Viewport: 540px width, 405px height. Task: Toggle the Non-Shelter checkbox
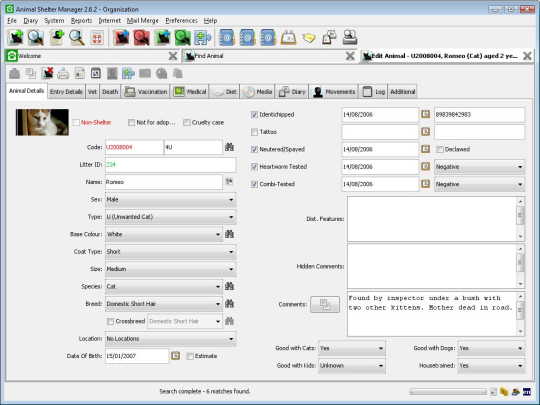76,122
